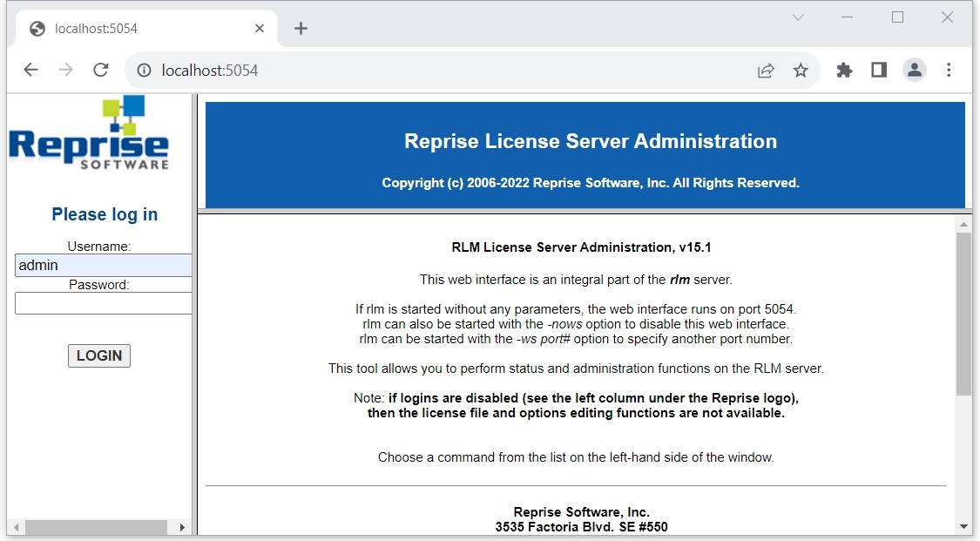Focus the Username field containing admin

(x=103, y=266)
